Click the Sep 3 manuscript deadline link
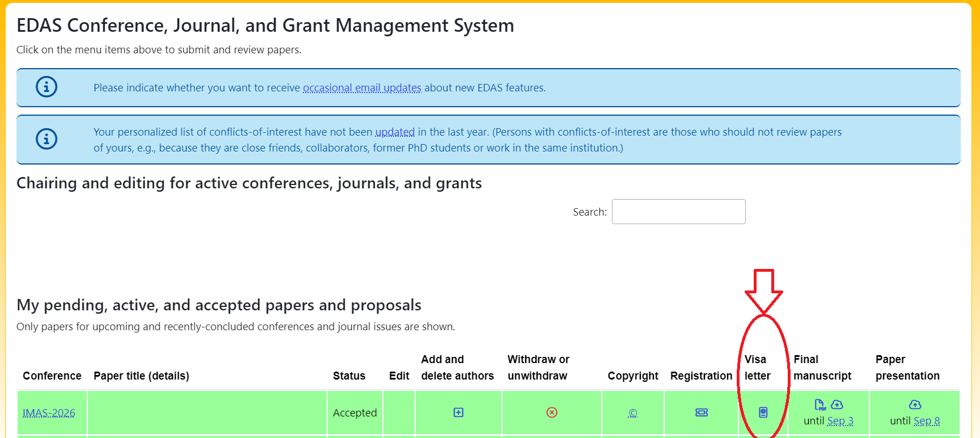The image size is (980, 438). tap(840, 421)
